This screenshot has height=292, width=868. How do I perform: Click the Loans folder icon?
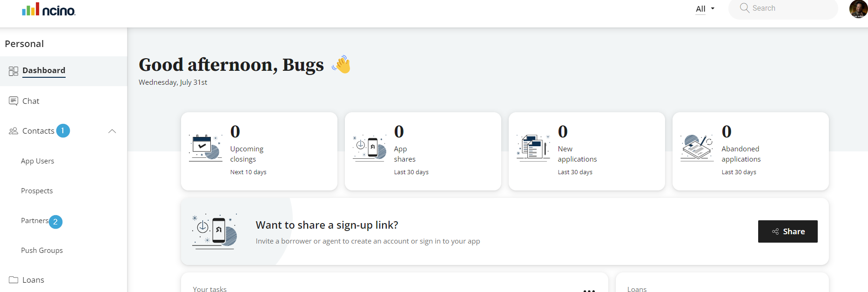pyautogui.click(x=13, y=280)
